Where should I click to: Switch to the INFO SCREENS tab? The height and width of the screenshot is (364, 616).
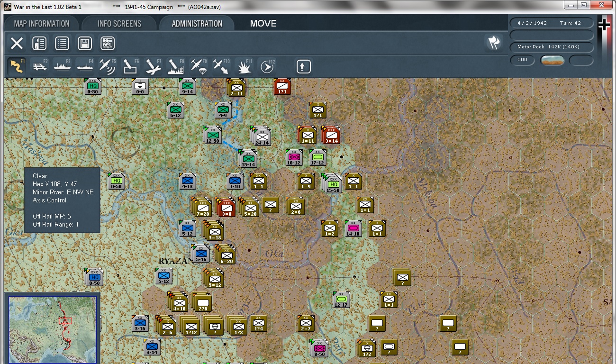tap(119, 24)
